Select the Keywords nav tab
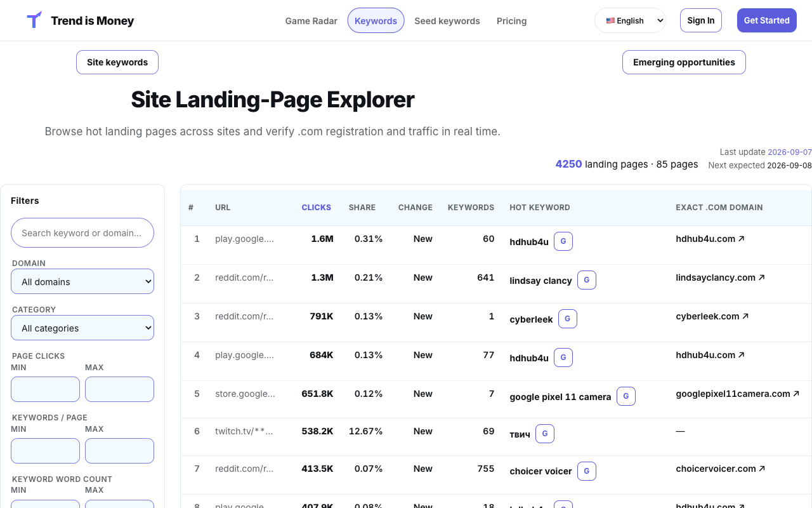812x508 pixels. click(376, 20)
